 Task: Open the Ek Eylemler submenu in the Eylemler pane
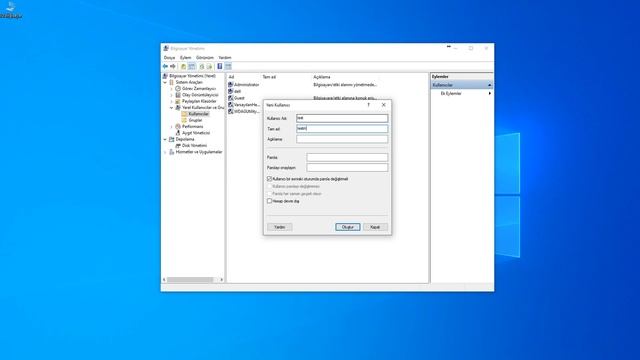point(489,93)
